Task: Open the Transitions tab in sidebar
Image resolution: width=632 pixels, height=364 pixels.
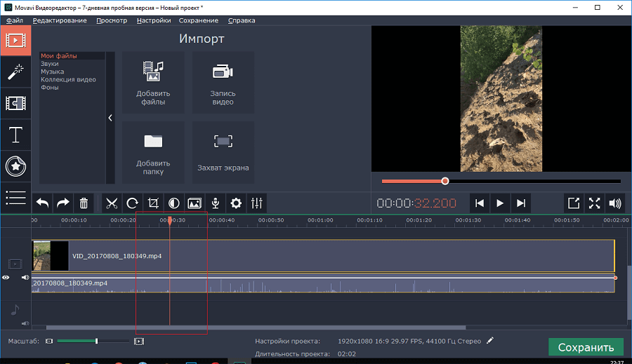Action: [x=15, y=103]
